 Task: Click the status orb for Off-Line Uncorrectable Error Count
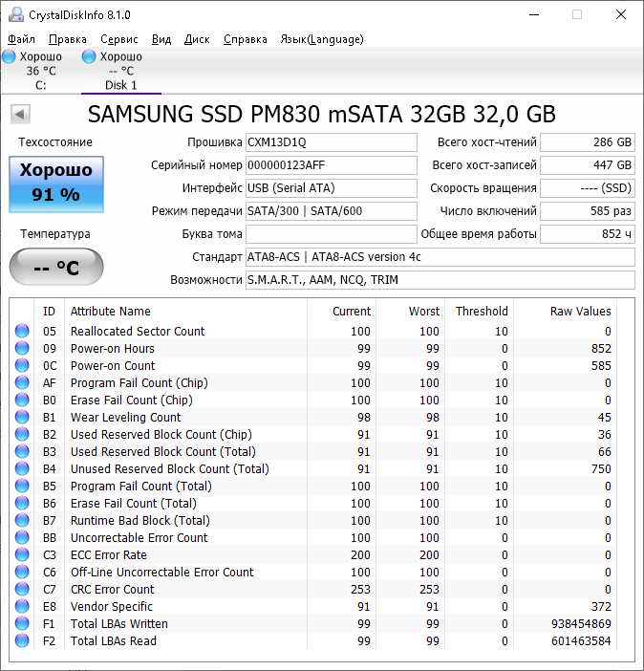tap(22, 572)
